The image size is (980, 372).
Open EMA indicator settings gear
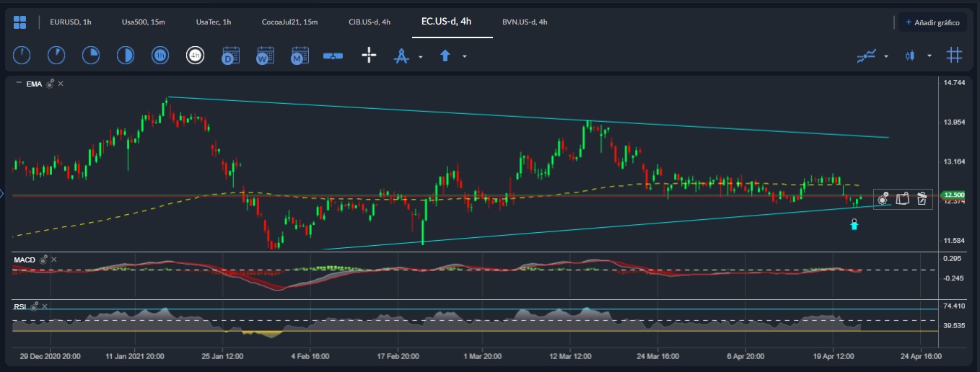point(50,84)
